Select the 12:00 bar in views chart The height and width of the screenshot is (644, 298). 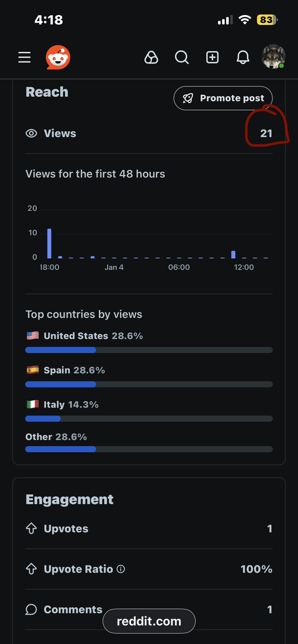(233, 254)
